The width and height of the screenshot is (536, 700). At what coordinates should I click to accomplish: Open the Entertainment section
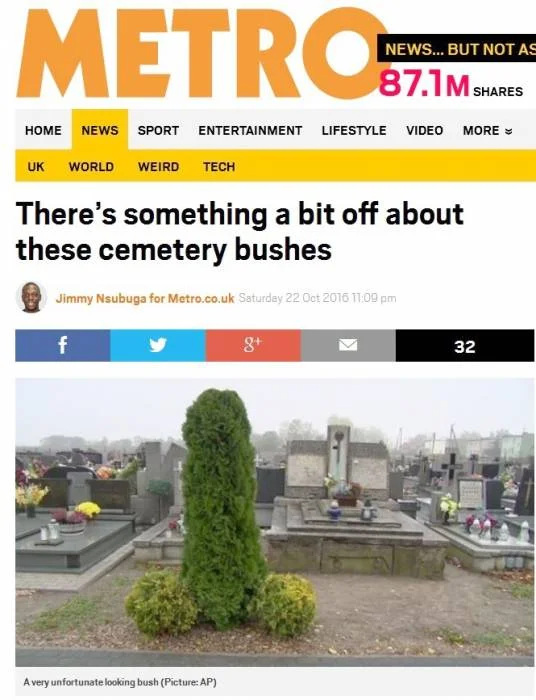click(250, 130)
